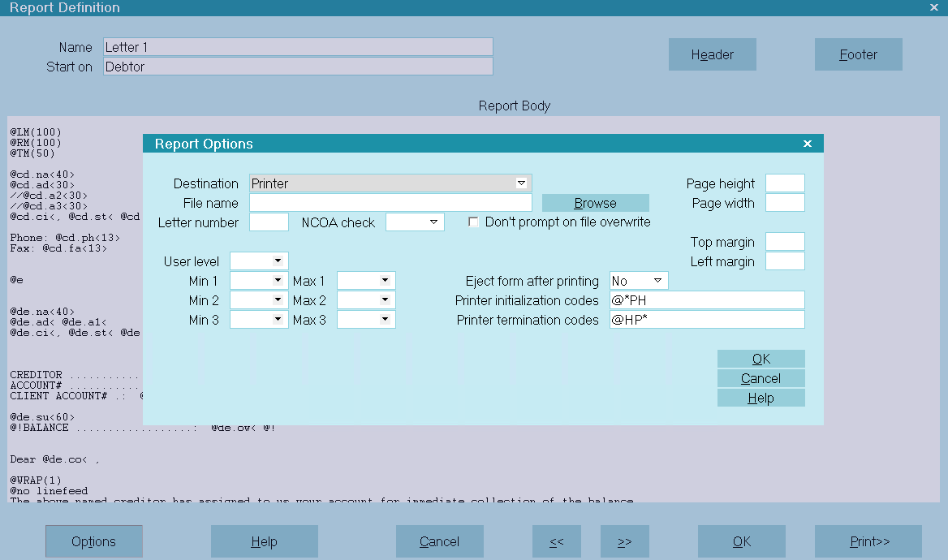Close the Report Options dialog
The image size is (948, 560).
coord(807,144)
